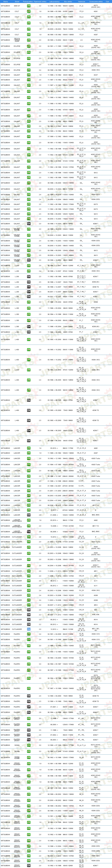The height and width of the screenshot is (868, 112).
Task: Click the diesel ON icon in the GALANT KOMBI row
Action: 29,260
